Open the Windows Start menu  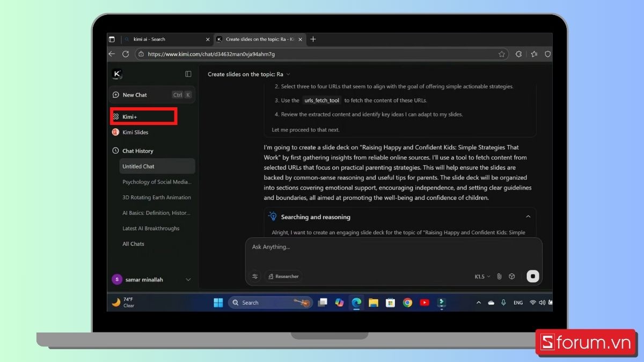point(218,302)
